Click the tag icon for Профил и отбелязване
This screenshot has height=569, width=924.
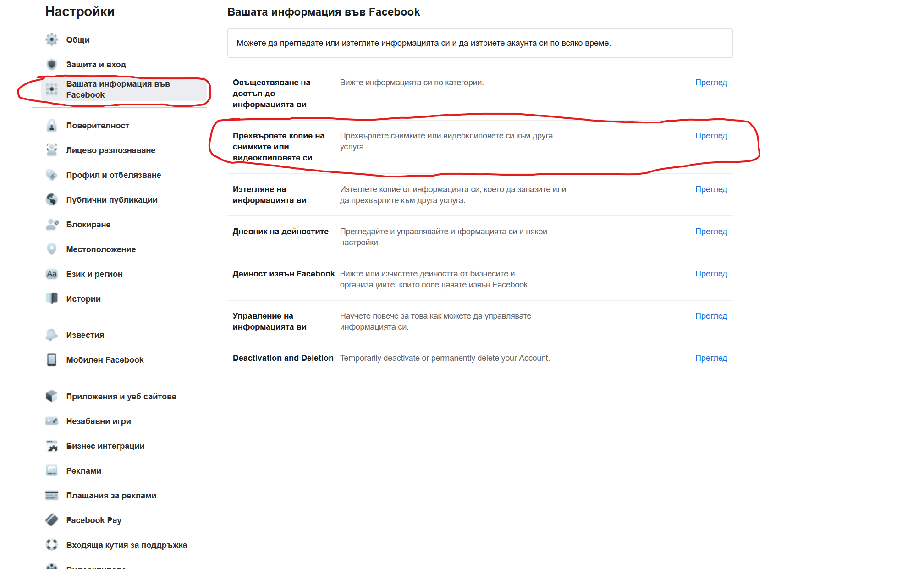pyautogui.click(x=52, y=175)
